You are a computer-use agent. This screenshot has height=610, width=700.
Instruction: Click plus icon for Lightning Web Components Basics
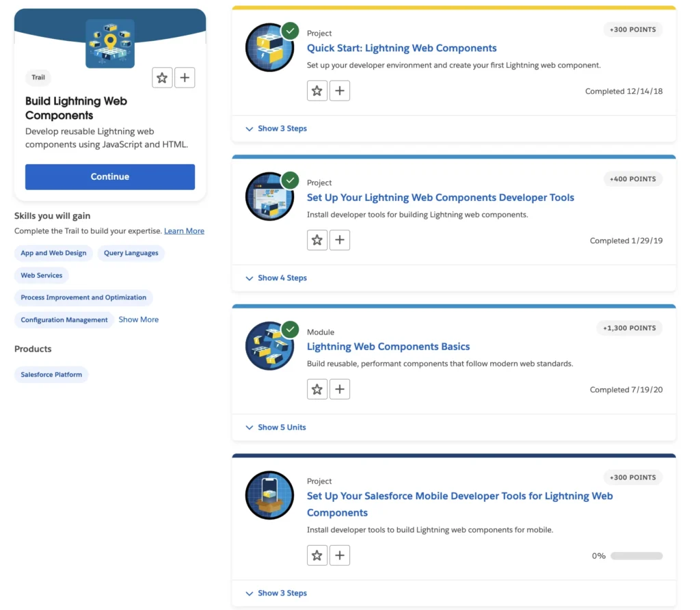[340, 389]
